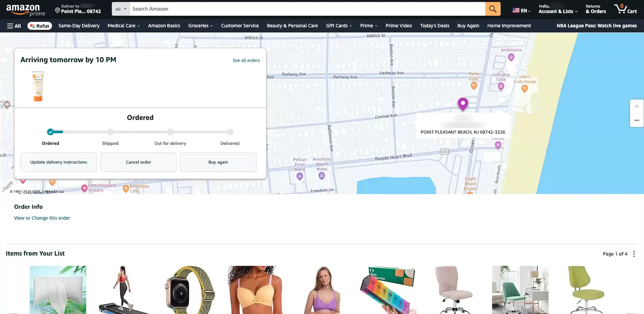
Task: Click NBA League Pass promo link
Action: point(596,26)
